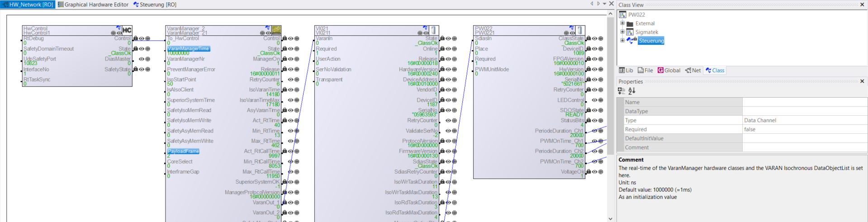The width and height of the screenshot is (868, 222).
Task: Click the VARAN icon on VaranManager_2 block
Action: pyautogui.click(x=276, y=30)
